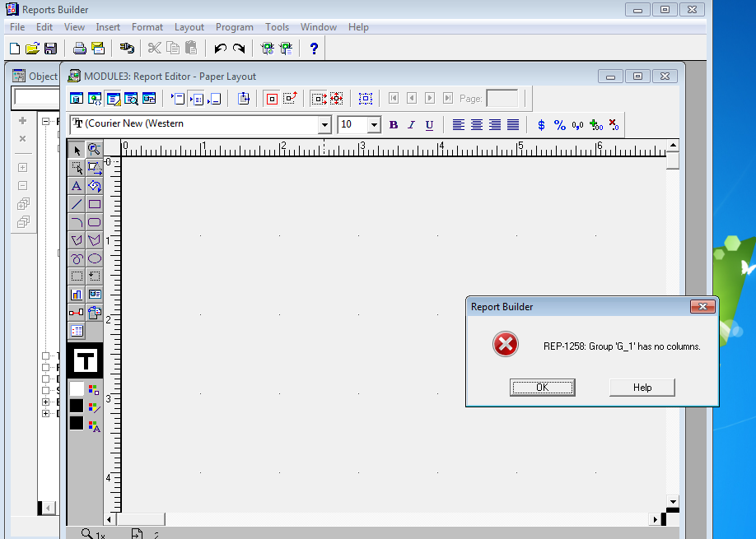
Task: Open the Layout menu
Action: [189, 27]
